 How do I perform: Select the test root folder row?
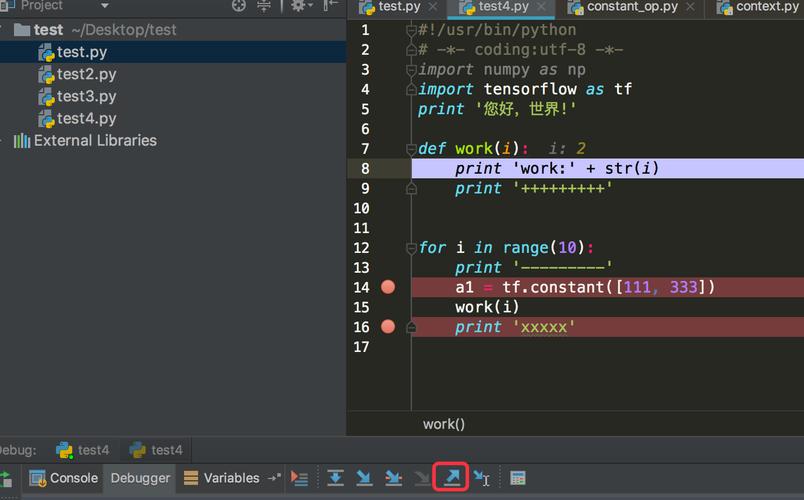click(x=173, y=30)
